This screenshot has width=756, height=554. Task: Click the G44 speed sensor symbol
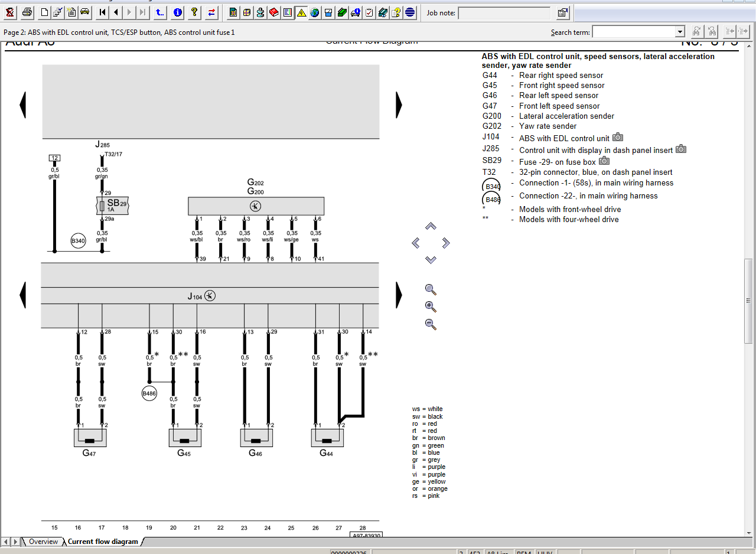click(327, 438)
